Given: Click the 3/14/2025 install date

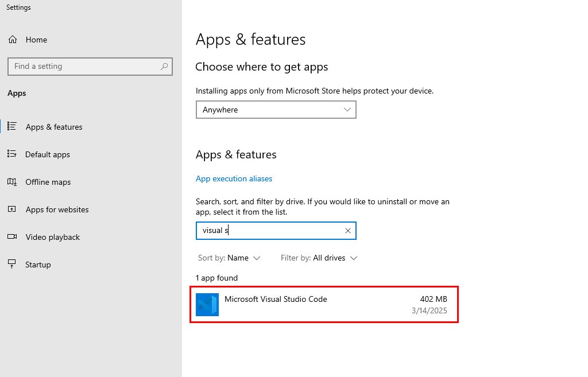Looking at the screenshot, I should pyautogui.click(x=430, y=310).
